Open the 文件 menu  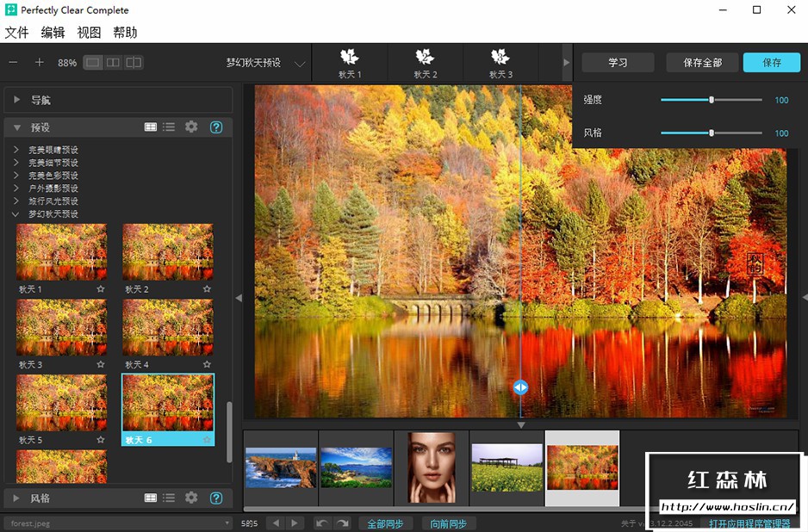click(x=16, y=33)
